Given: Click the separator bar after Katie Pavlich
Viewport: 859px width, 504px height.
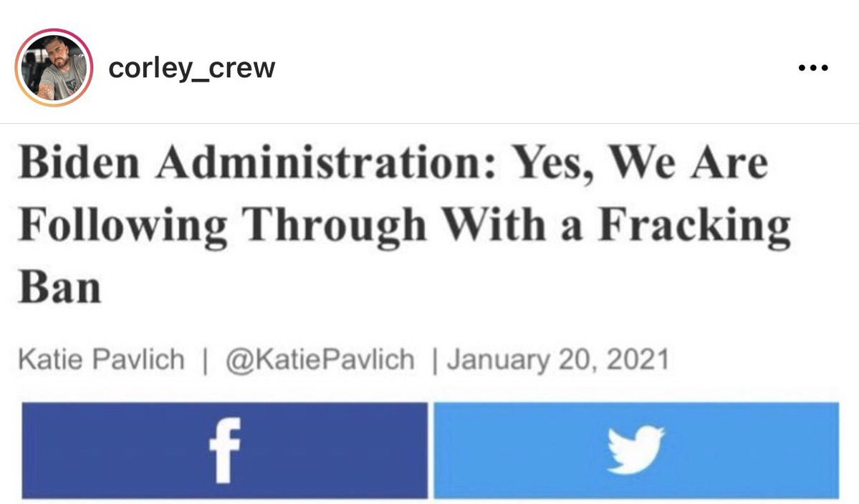Looking at the screenshot, I should [x=206, y=360].
